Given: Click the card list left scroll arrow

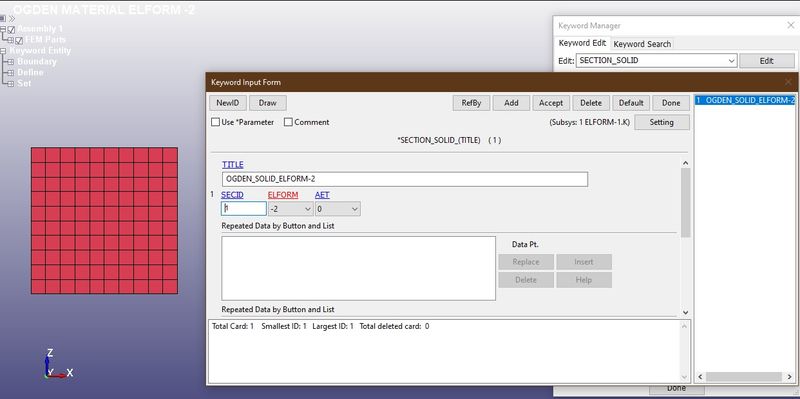Looking at the screenshot, I should pyautogui.click(x=700, y=377).
